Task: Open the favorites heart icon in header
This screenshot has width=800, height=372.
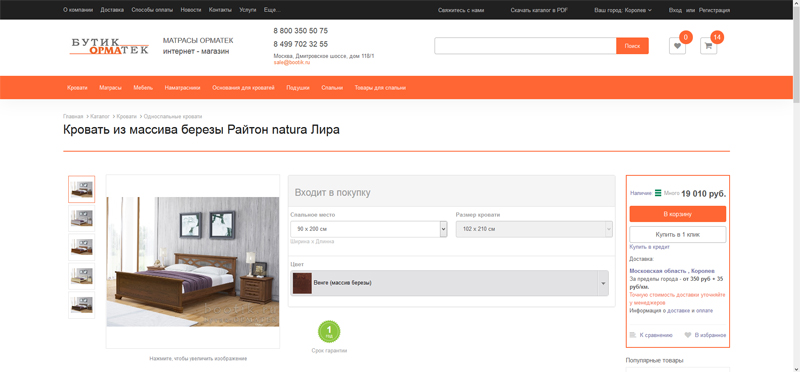Action: tap(677, 45)
